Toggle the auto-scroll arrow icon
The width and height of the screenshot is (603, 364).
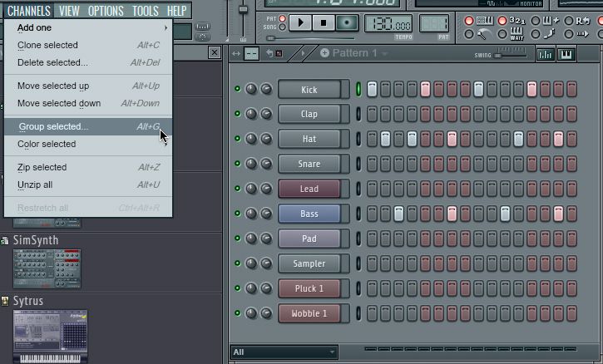pyautogui.click(x=582, y=34)
